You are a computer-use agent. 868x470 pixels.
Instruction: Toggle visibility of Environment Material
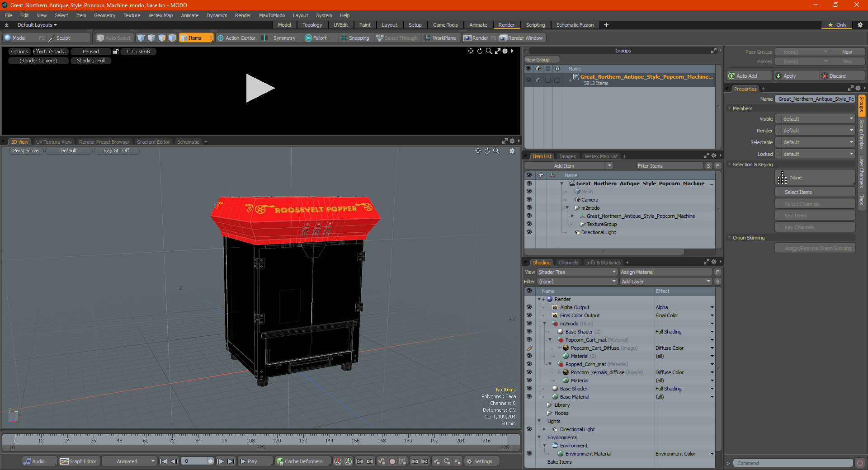click(x=529, y=454)
